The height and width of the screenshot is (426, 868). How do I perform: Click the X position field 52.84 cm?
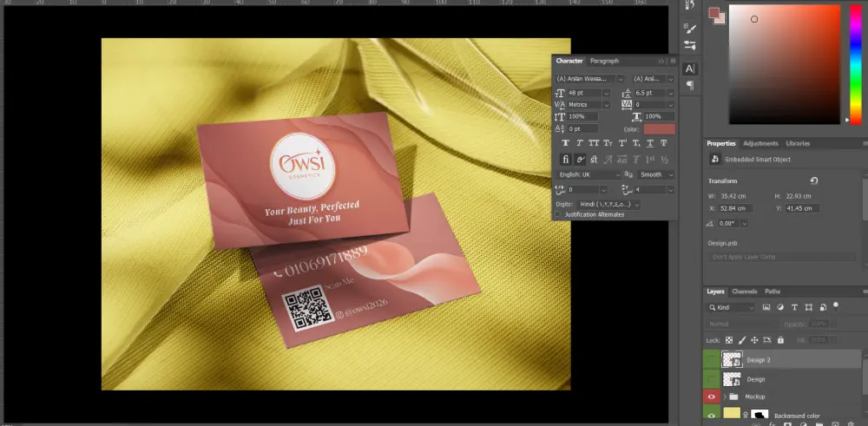pos(735,208)
